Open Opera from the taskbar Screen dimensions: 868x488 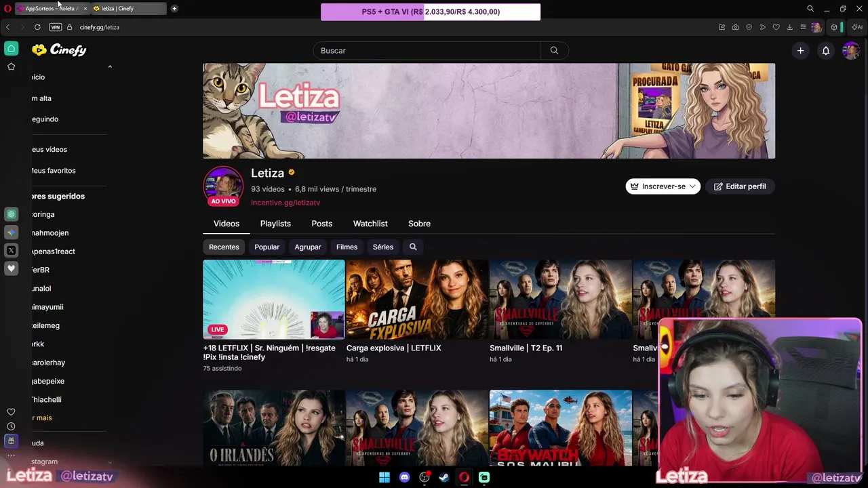tap(464, 477)
